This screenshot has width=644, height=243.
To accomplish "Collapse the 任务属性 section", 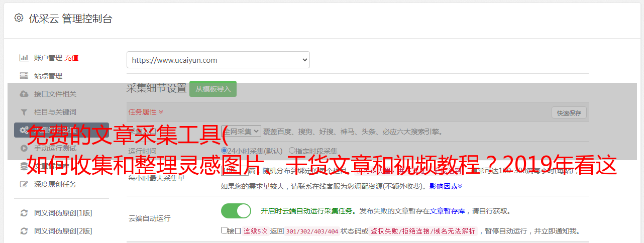I will click(x=146, y=112).
